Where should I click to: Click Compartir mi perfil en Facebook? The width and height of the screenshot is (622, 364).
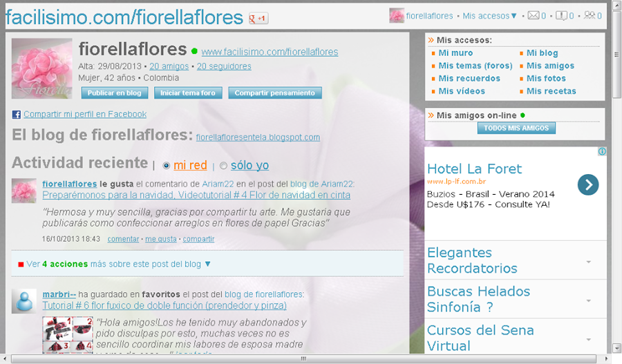click(x=85, y=114)
